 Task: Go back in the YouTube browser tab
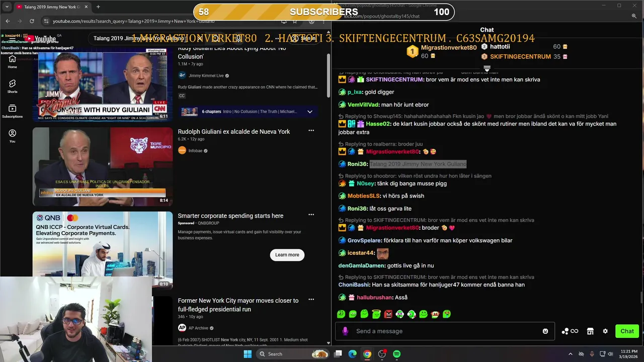(7, 21)
